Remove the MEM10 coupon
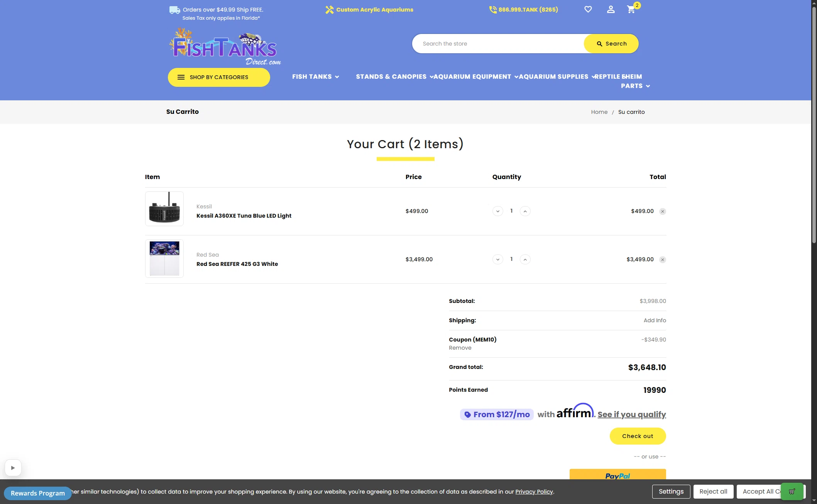This screenshot has height=504, width=817. tap(460, 348)
